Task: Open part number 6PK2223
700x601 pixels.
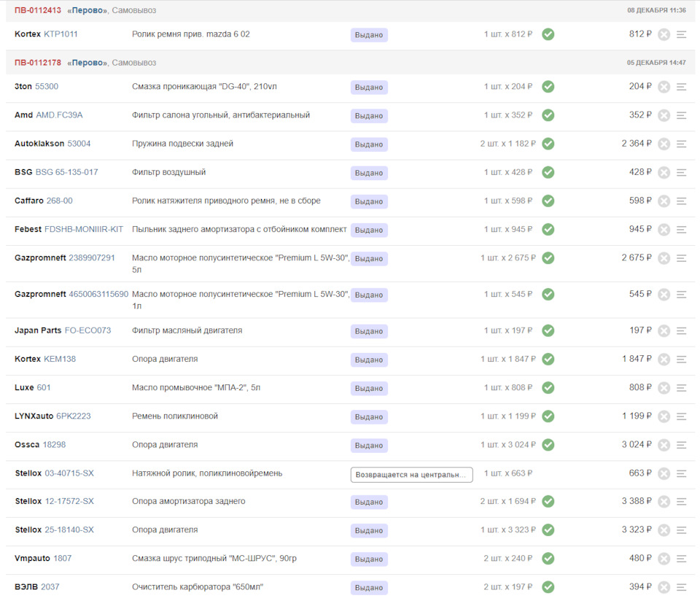Action: tap(73, 416)
